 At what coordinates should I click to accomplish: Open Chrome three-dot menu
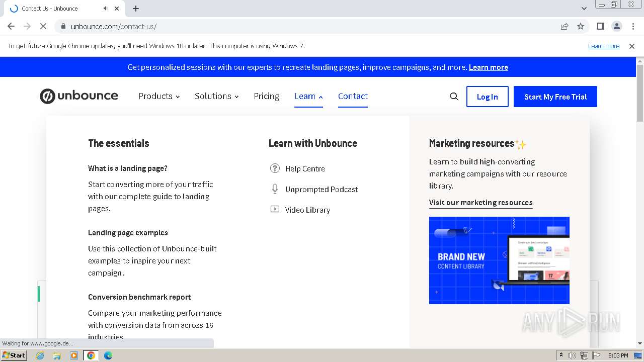[633, 26]
